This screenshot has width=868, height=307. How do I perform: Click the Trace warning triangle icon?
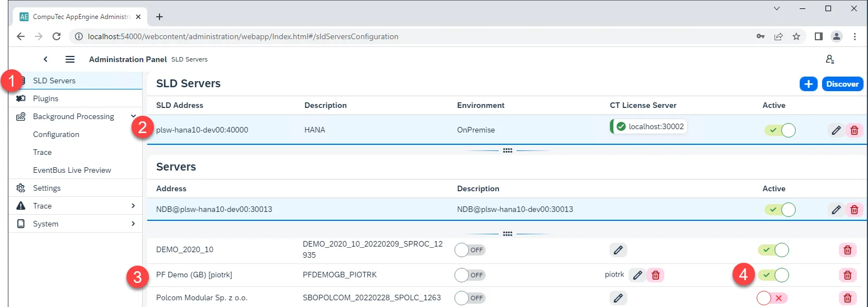[x=21, y=206]
